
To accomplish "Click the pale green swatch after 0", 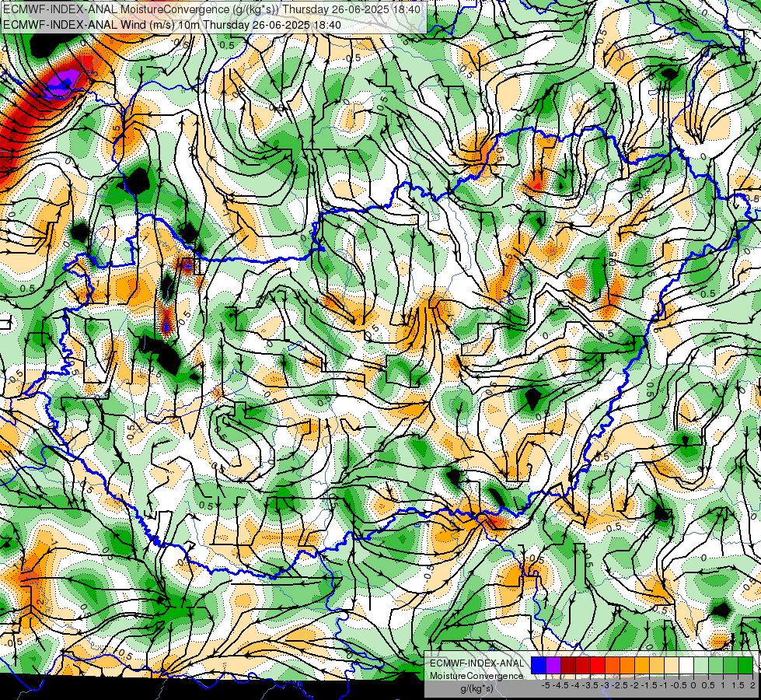I will pos(701,665).
